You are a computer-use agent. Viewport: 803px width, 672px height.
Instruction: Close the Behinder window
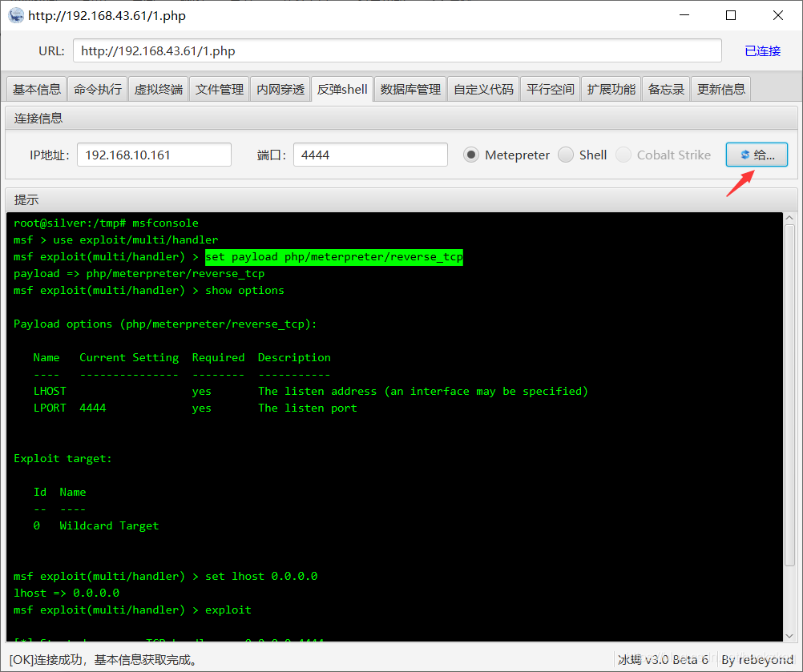pos(778,15)
